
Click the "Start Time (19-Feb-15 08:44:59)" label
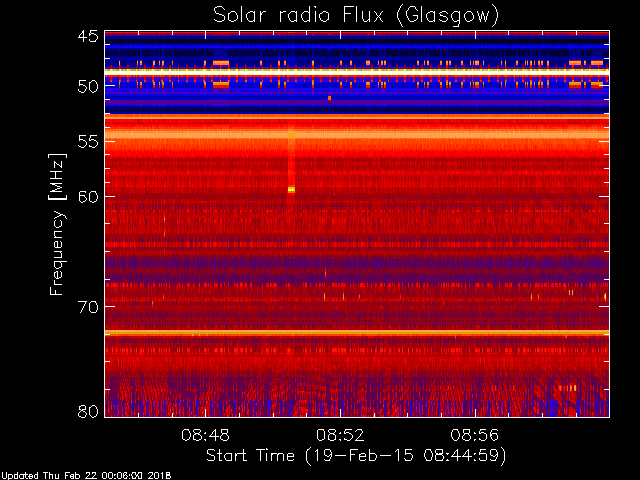point(356,456)
